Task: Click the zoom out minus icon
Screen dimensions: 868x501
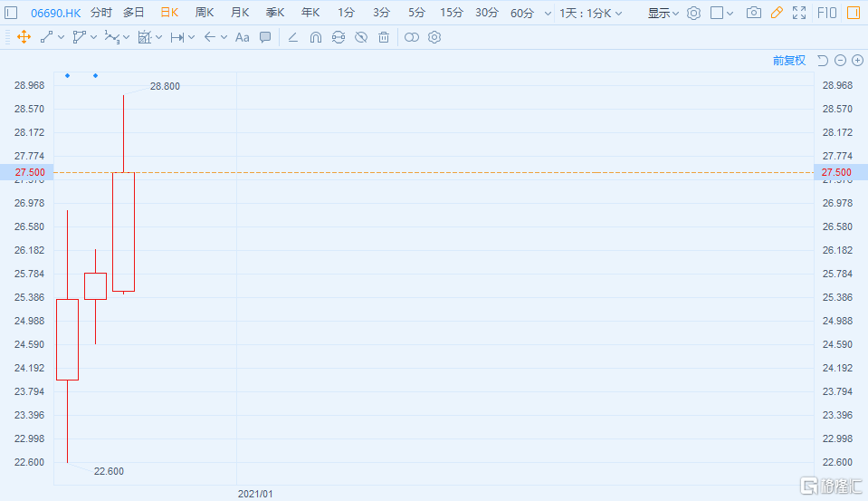Action: pos(840,61)
